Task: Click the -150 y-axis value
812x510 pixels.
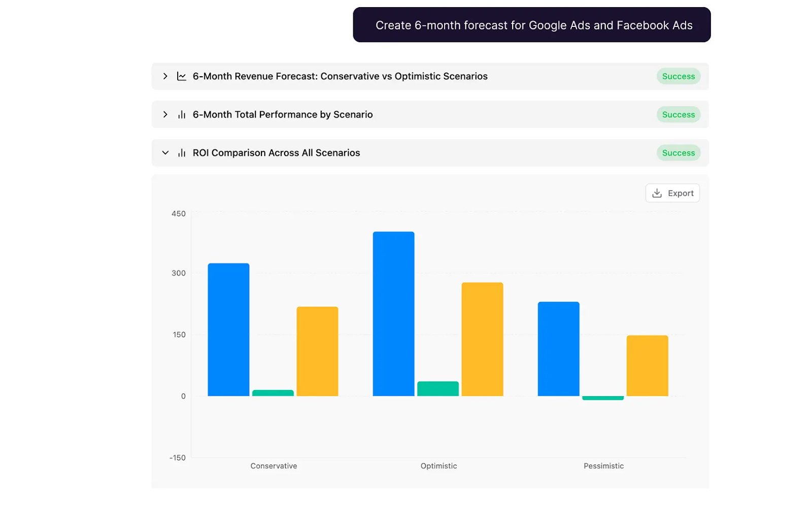Action: pos(178,458)
